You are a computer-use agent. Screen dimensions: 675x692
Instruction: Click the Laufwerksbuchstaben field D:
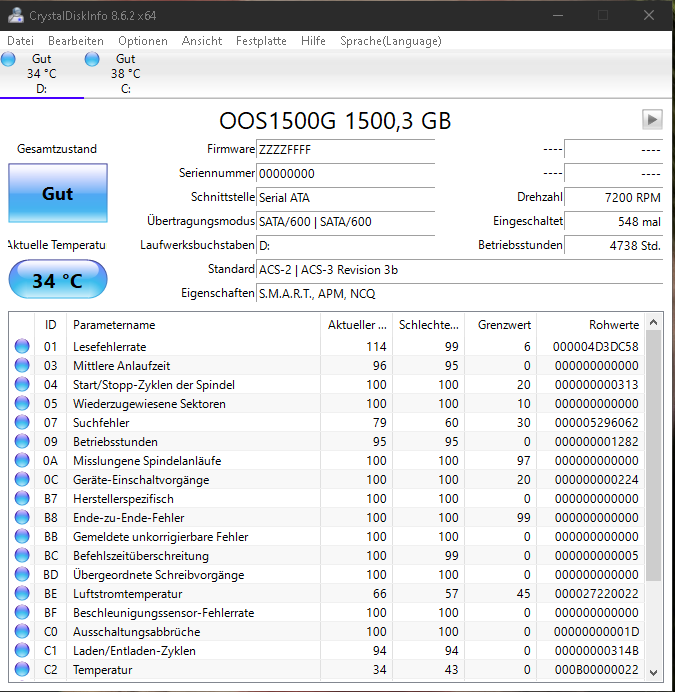pyautogui.click(x=345, y=245)
